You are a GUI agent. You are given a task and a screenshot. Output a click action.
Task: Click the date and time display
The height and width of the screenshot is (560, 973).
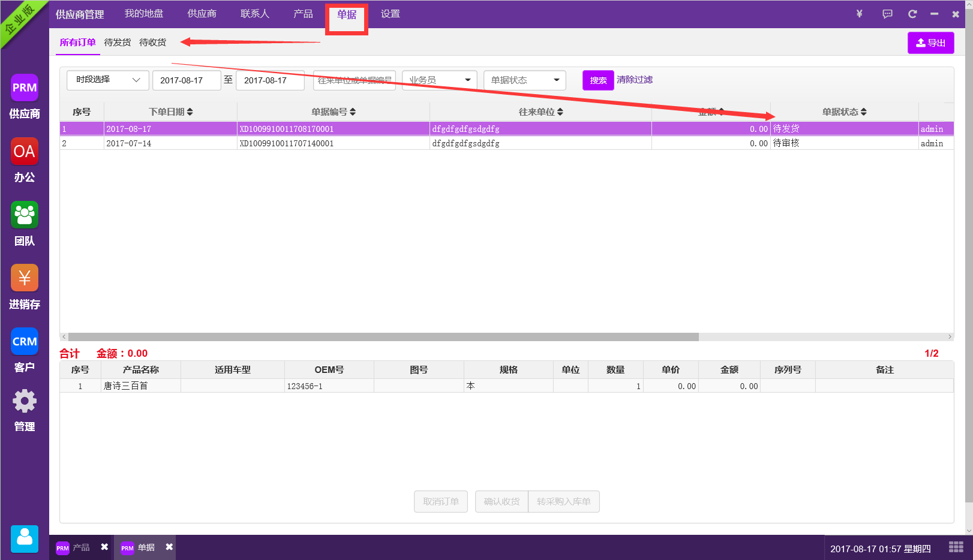[880, 549]
